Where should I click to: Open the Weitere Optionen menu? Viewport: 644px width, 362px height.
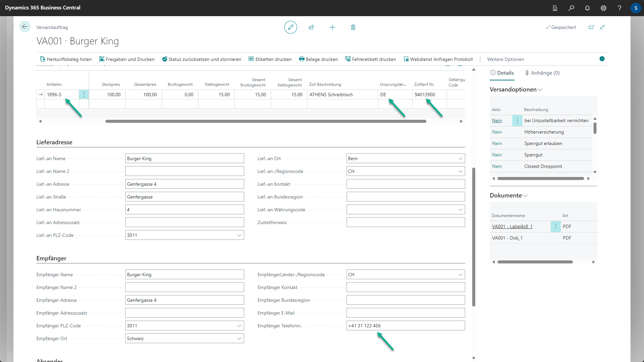coord(505,59)
